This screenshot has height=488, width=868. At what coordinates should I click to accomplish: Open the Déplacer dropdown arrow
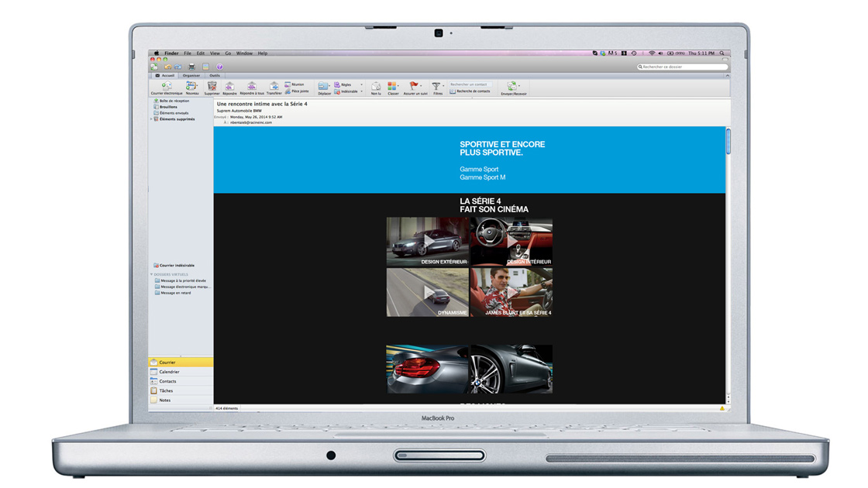pos(329,86)
